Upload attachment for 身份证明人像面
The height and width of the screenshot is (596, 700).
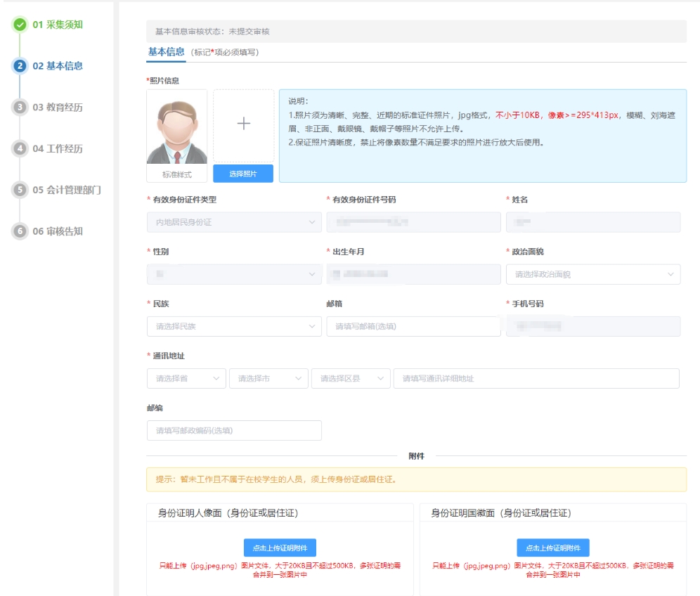tap(280, 548)
